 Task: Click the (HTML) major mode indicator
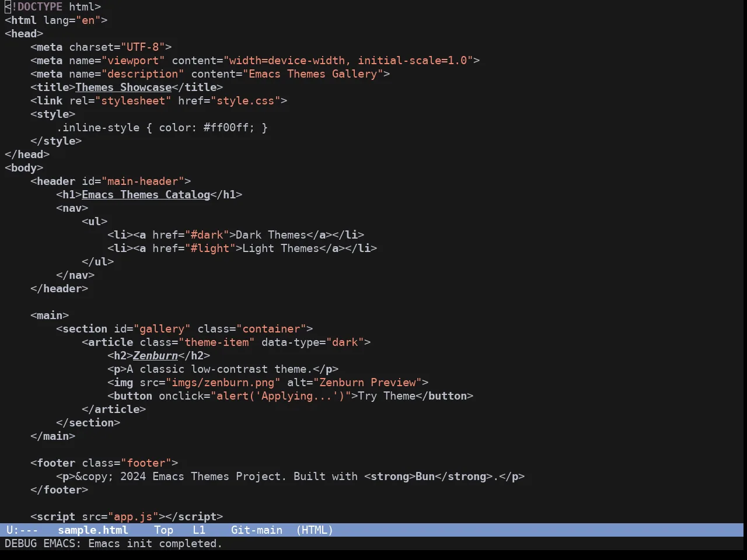314,530
